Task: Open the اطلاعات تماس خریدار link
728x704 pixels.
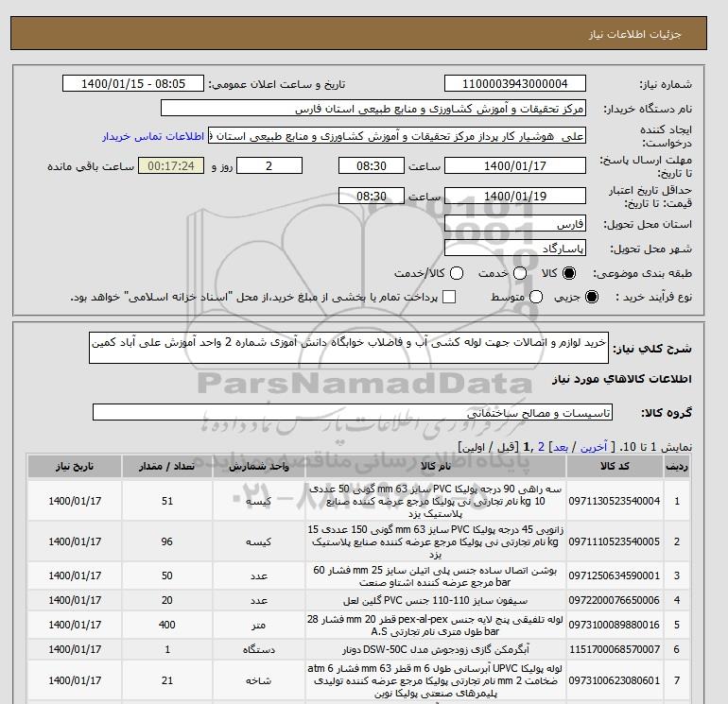Action: pyautogui.click(x=153, y=136)
